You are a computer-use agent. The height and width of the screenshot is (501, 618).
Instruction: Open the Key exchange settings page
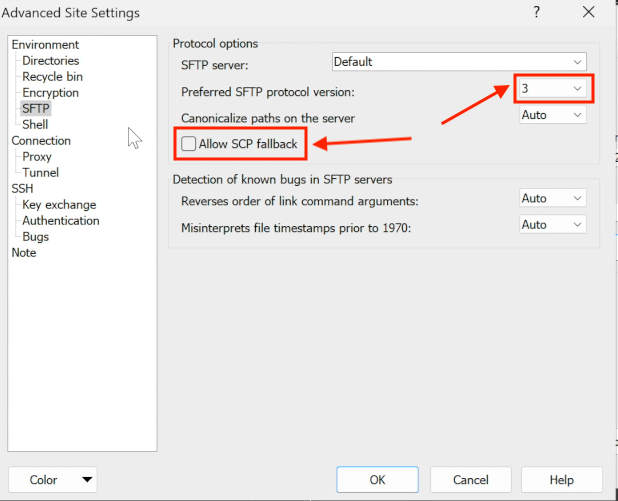59,205
